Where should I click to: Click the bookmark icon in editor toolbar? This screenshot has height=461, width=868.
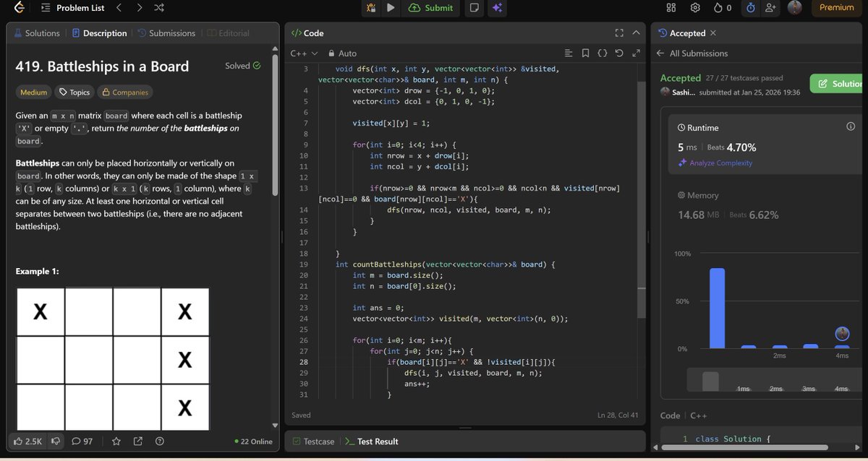[585, 53]
